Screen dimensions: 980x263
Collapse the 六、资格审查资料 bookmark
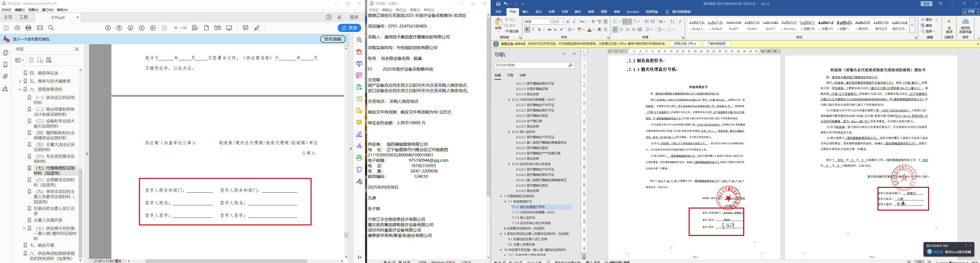pos(20,90)
